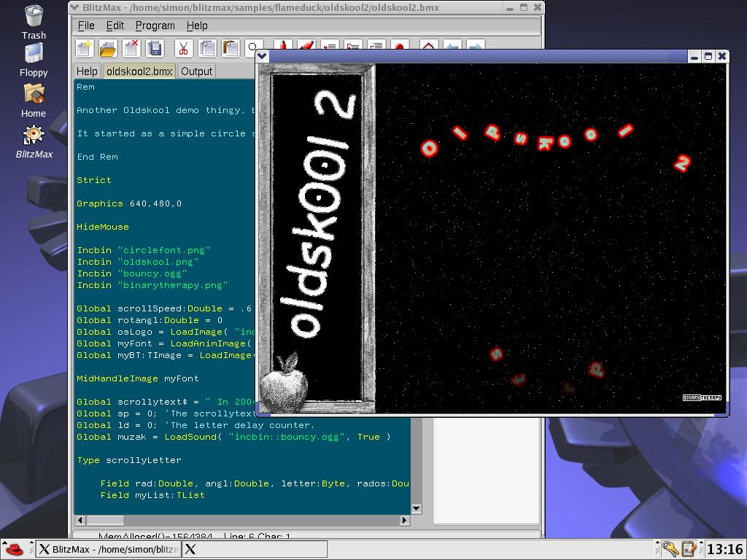747x560 pixels.
Task: Close the current file with the red-X document icon
Action: (x=131, y=48)
